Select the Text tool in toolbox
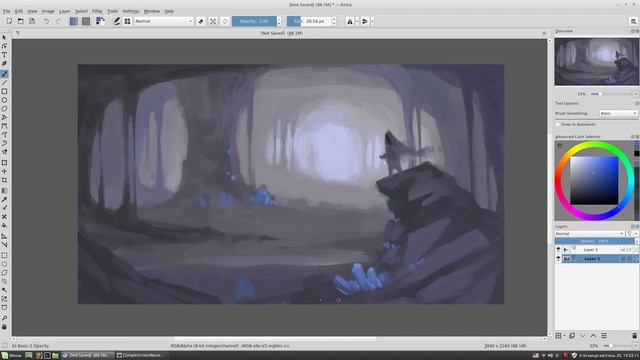This screenshot has height=360, width=640. pos(4,55)
